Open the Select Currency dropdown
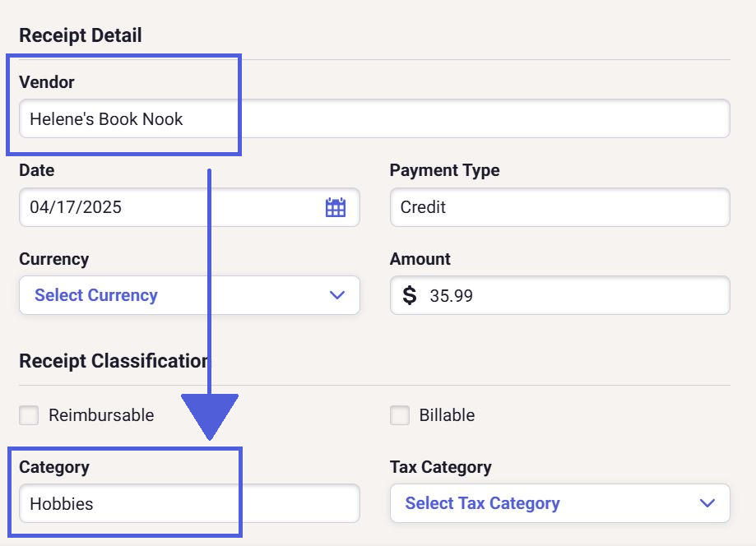This screenshot has height=546, width=756. [x=189, y=295]
